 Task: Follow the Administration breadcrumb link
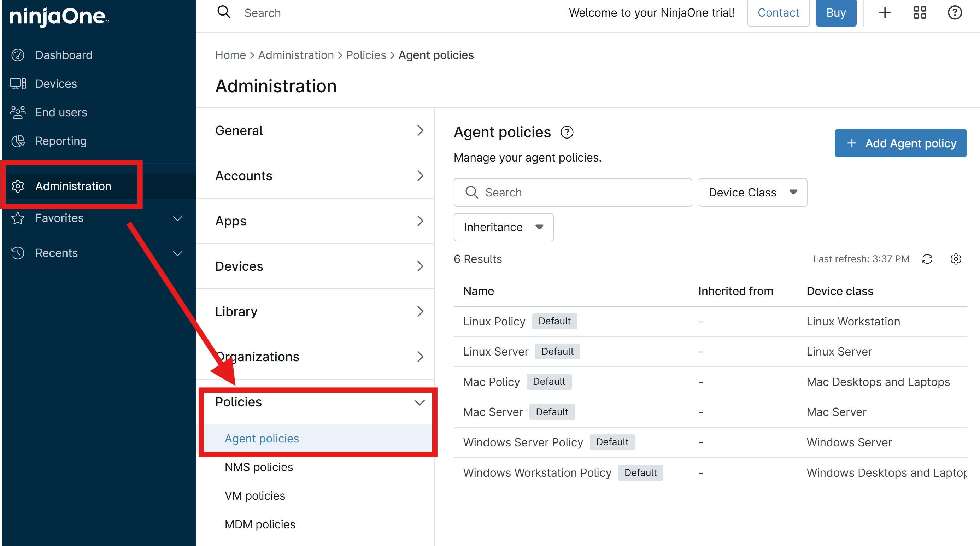point(296,55)
